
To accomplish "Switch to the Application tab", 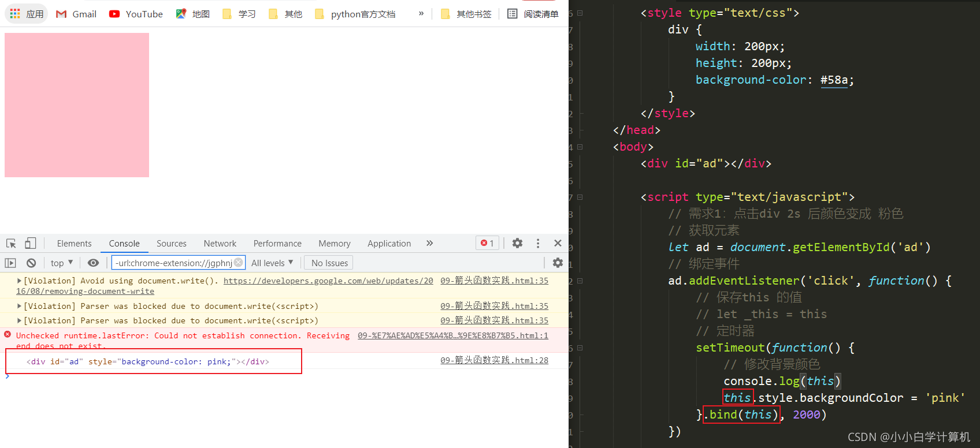I will [x=389, y=244].
